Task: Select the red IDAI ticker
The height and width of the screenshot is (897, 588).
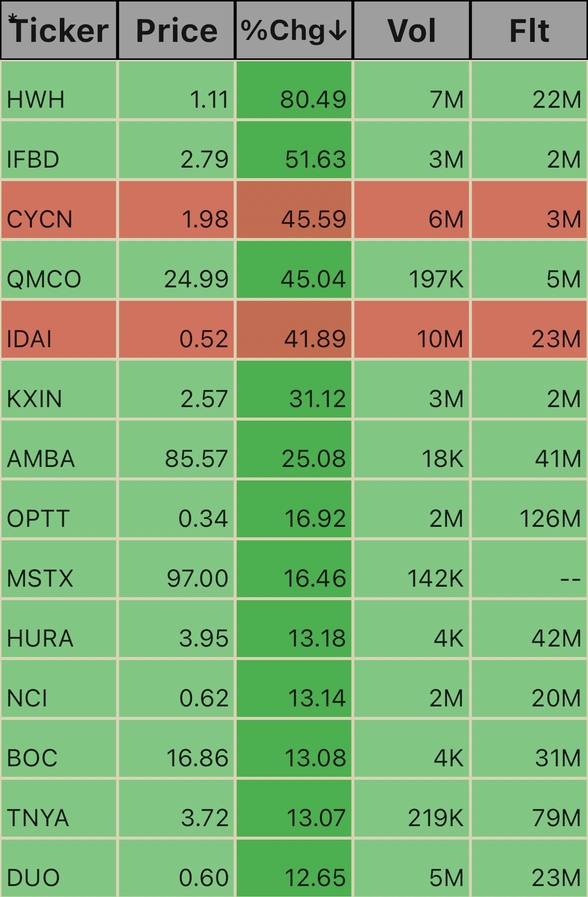Action: pos(29,339)
